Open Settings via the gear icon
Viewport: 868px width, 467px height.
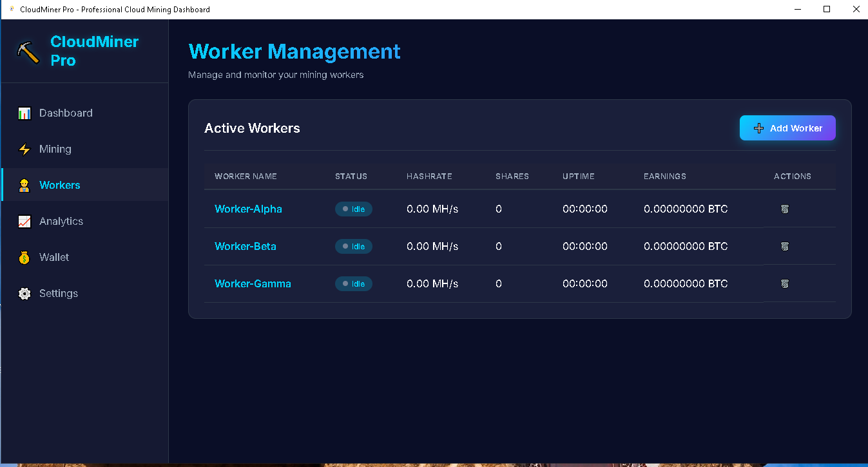pyautogui.click(x=24, y=294)
